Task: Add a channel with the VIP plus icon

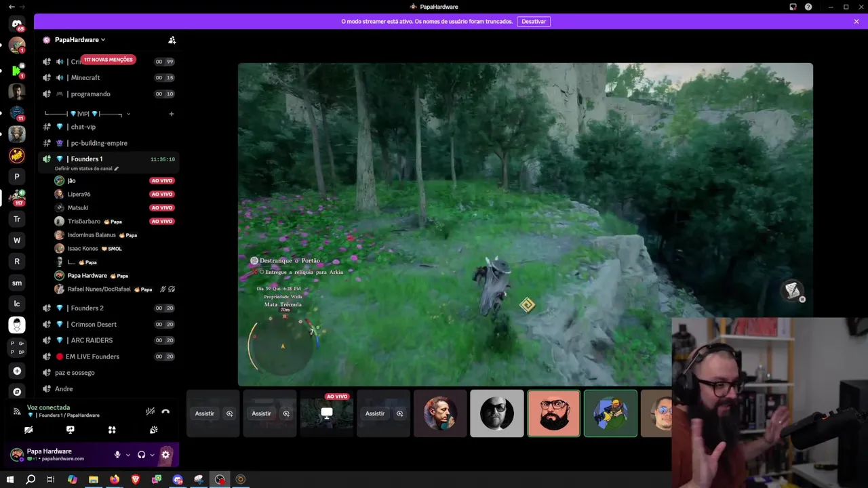Action: [171, 114]
